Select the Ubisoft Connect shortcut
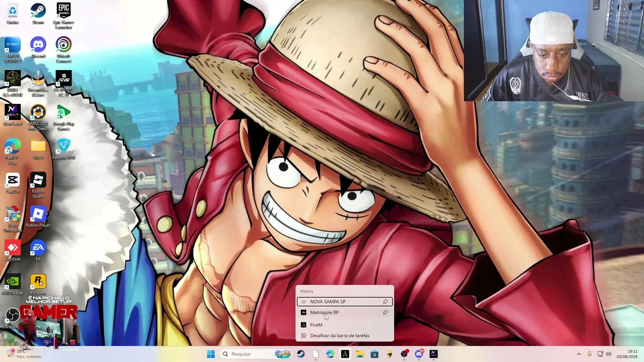The width and height of the screenshot is (644, 362). (63, 50)
